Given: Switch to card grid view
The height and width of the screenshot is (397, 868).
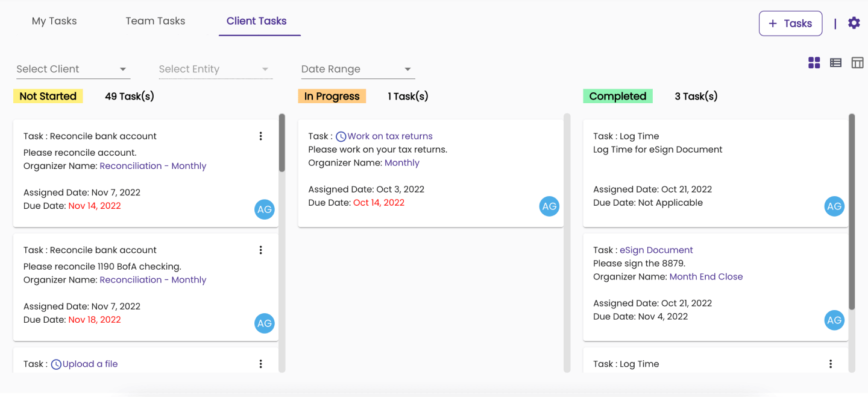Looking at the screenshot, I should point(814,63).
